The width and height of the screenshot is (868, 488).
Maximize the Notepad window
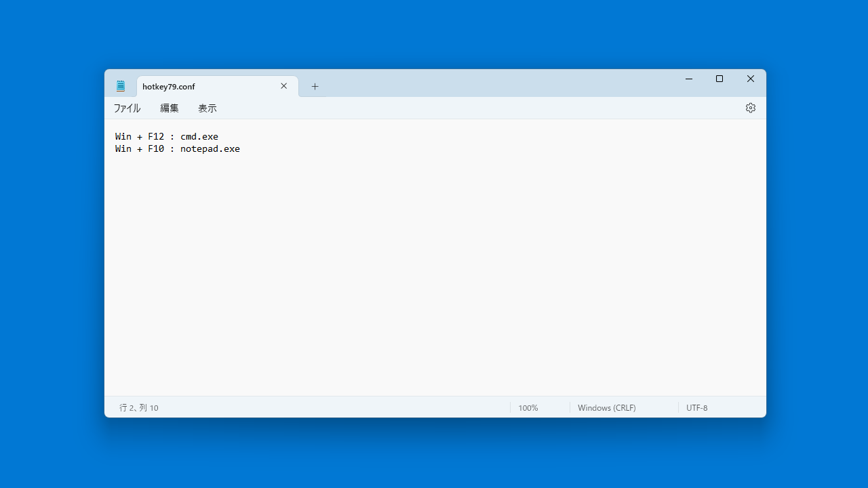click(719, 79)
